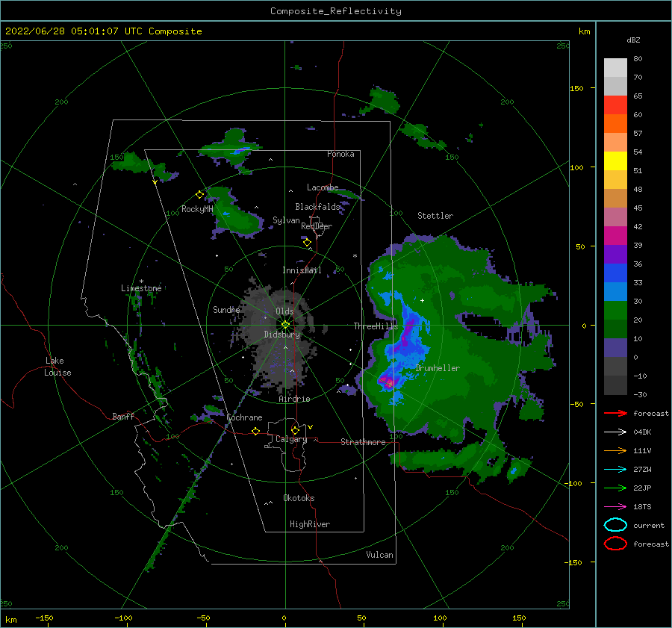
Task: Select the Vulcan label
Action: coord(379,555)
